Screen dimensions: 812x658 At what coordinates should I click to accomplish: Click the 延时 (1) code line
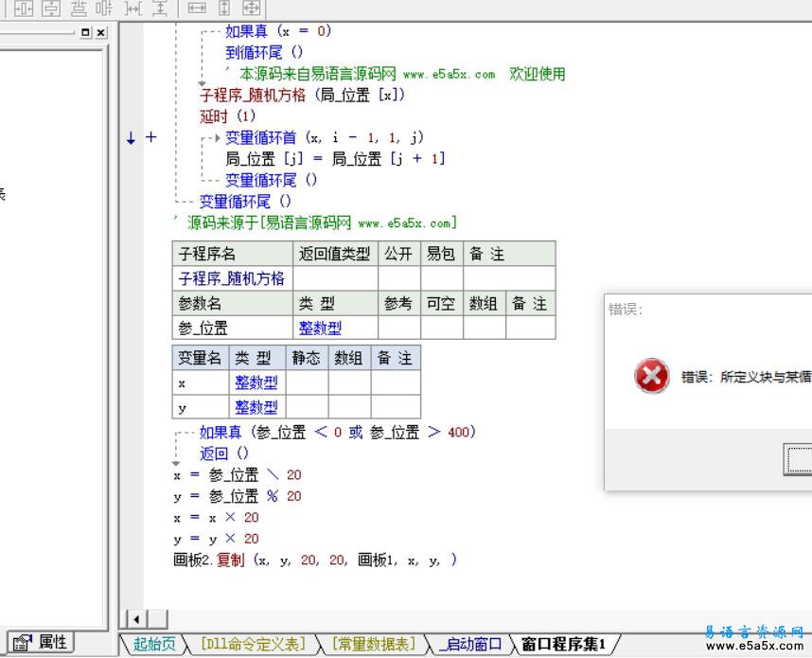pyautogui.click(x=227, y=116)
